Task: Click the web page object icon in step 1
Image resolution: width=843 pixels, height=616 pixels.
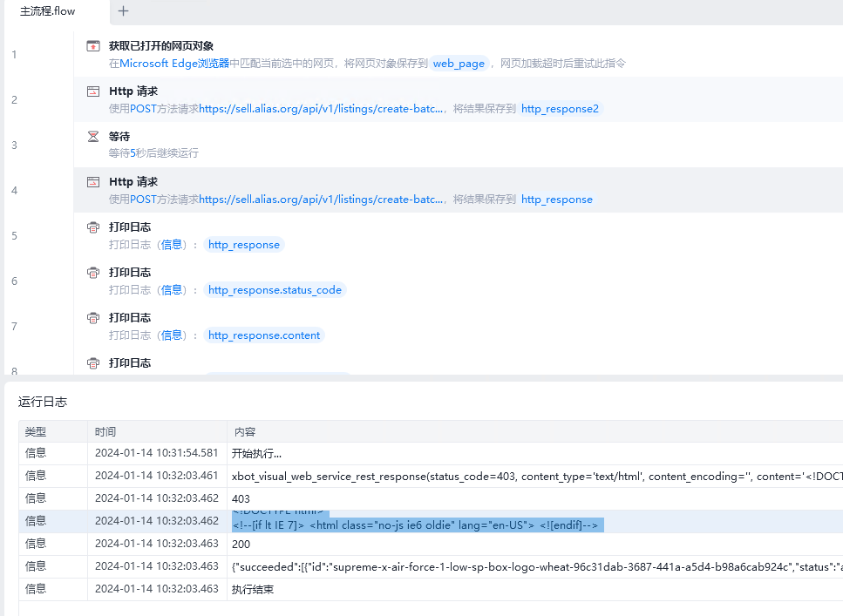Action: pyautogui.click(x=93, y=46)
